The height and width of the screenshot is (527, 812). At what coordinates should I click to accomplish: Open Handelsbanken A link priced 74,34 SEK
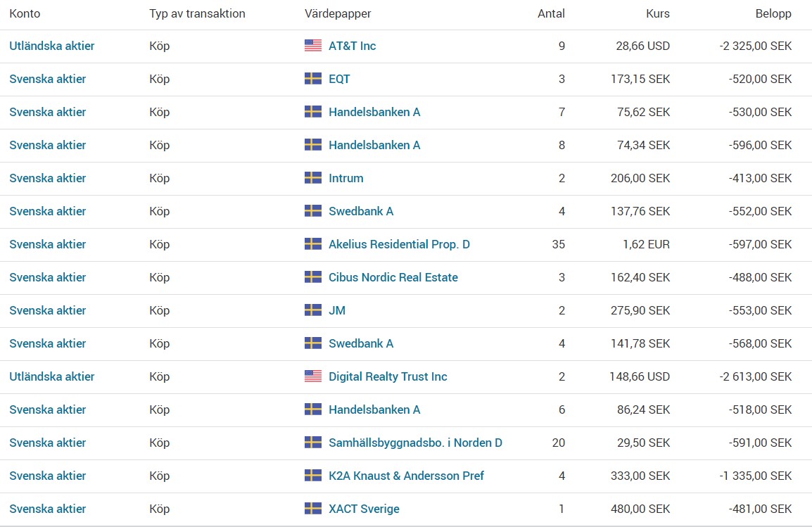(x=374, y=145)
